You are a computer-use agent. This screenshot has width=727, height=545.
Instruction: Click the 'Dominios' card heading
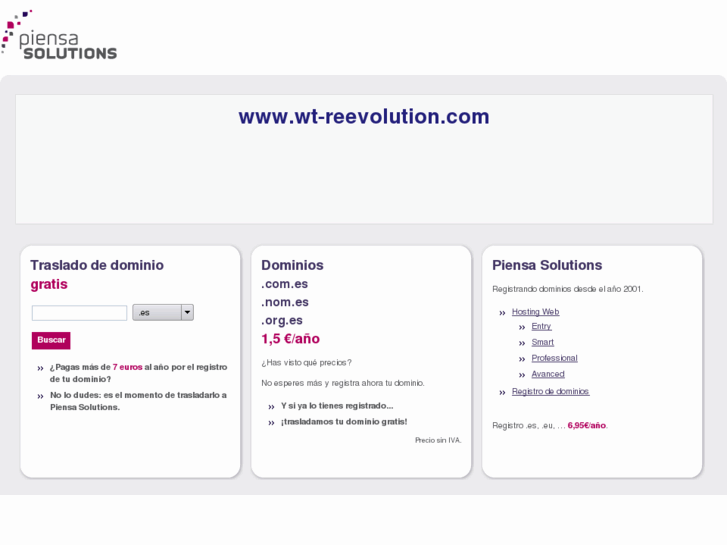(x=292, y=265)
